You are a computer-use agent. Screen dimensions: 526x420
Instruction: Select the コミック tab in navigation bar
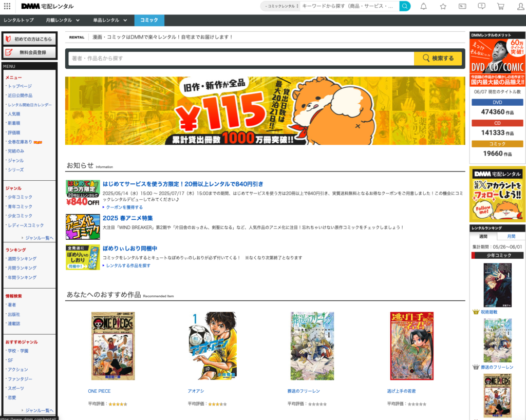click(x=149, y=20)
